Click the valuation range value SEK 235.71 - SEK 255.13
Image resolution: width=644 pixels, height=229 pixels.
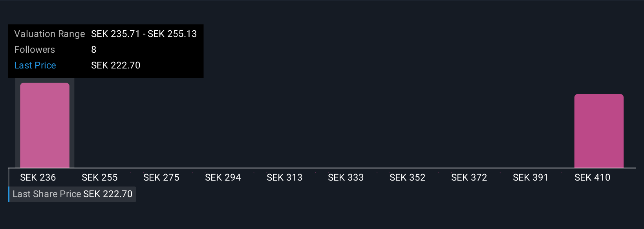click(144, 34)
